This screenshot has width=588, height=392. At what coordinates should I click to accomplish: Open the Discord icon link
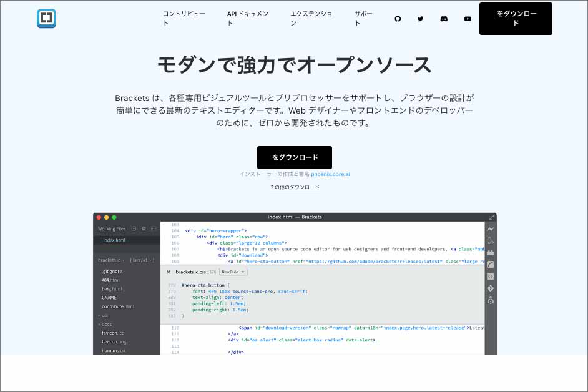[x=444, y=19]
